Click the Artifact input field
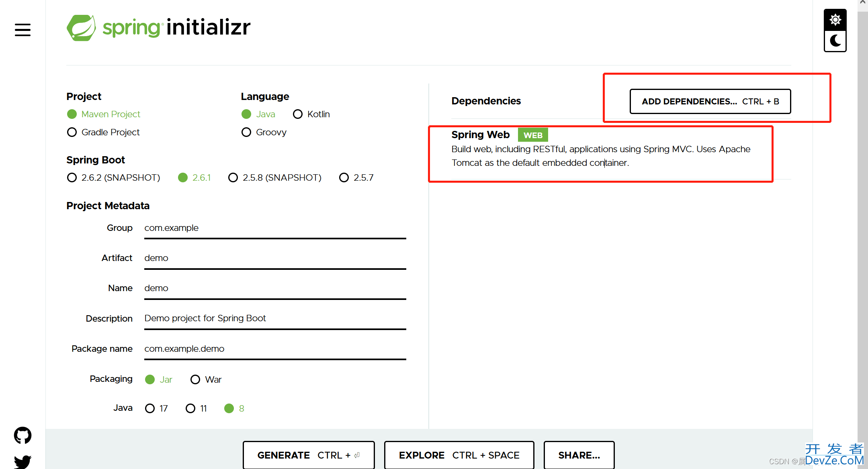 point(275,258)
